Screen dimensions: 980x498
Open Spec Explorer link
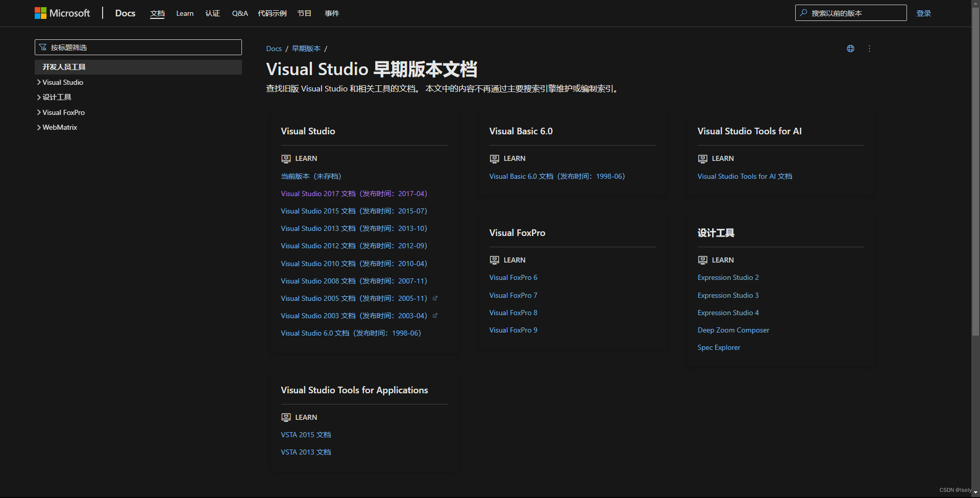tap(719, 347)
